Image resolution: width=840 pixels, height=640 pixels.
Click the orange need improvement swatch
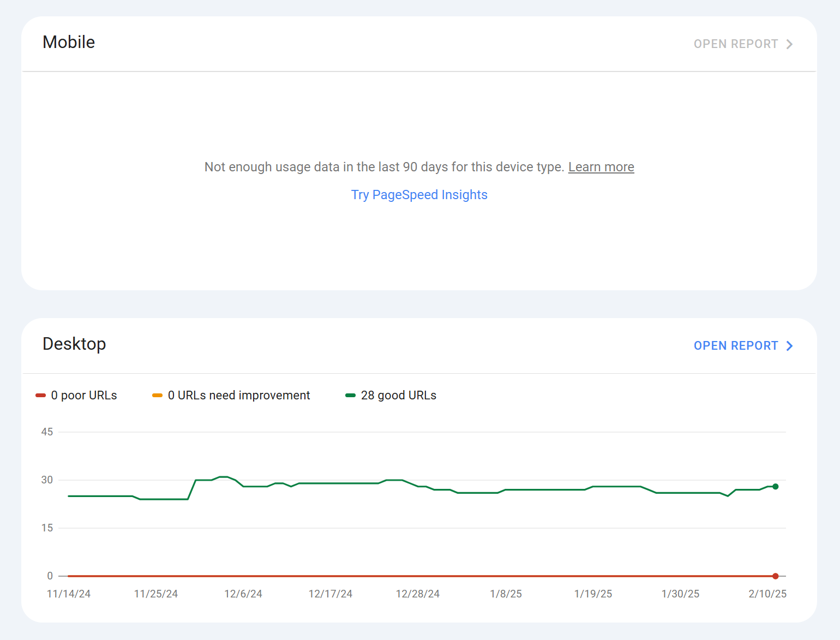click(x=157, y=396)
